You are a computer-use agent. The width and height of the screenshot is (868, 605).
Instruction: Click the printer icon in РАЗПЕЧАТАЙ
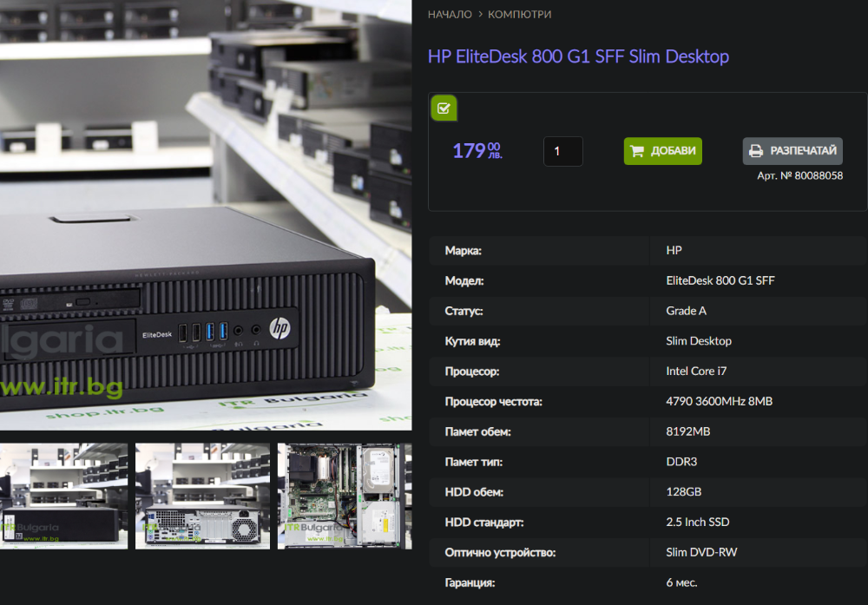coord(756,151)
